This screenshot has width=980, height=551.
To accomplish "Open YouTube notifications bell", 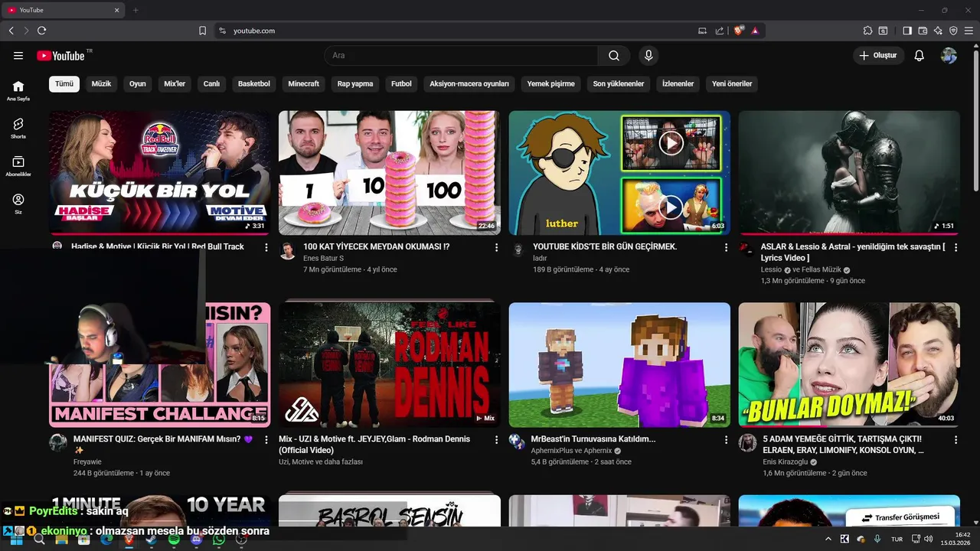I will click(920, 55).
